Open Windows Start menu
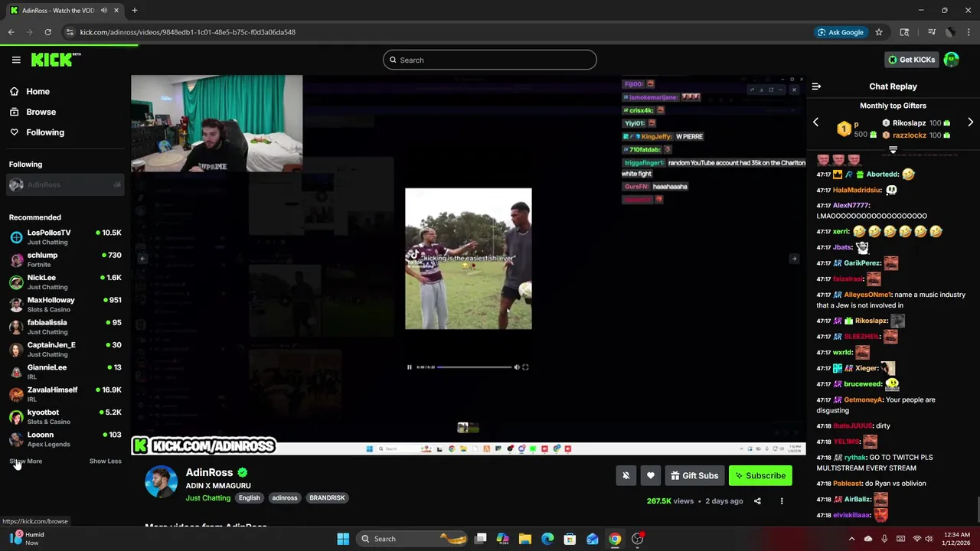980x551 pixels. tap(343, 539)
